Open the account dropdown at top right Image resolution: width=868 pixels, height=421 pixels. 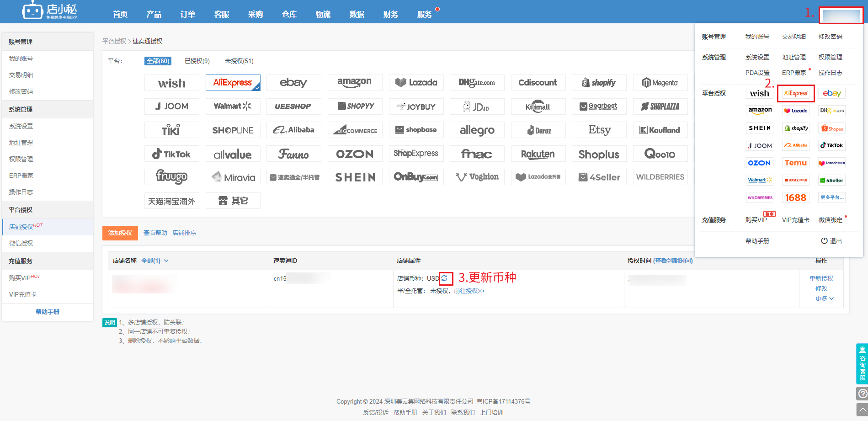841,16
